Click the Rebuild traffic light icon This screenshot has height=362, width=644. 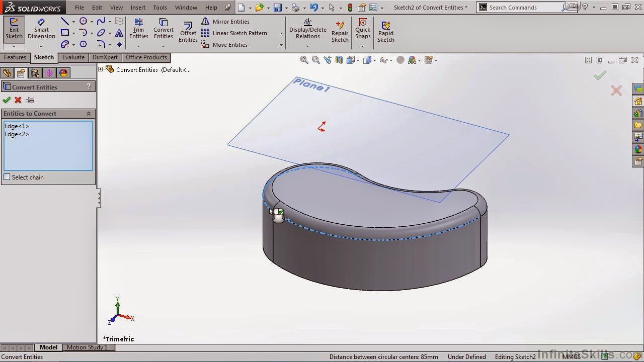coord(350,8)
